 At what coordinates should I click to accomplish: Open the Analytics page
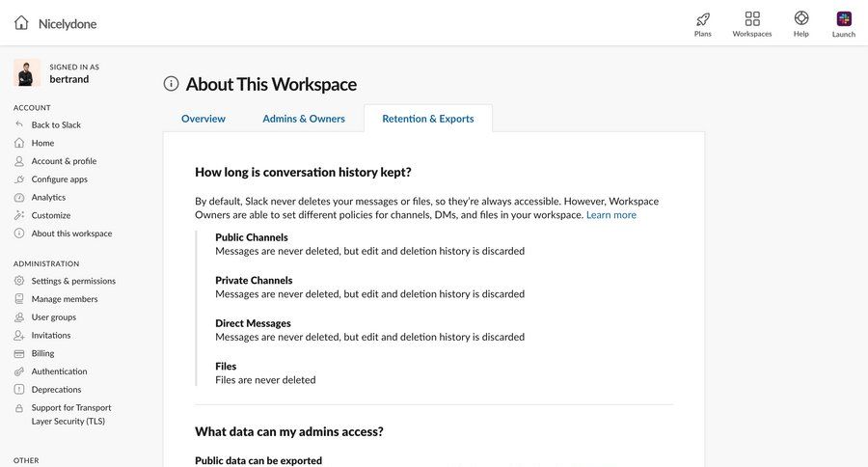click(48, 197)
